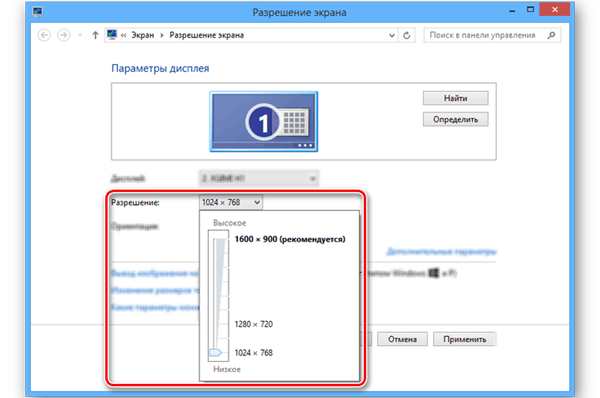Viewport: 600px width, 398px height.
Task: Select the display 1 monitor thumbnail
Action: click(x=264, y=121)
